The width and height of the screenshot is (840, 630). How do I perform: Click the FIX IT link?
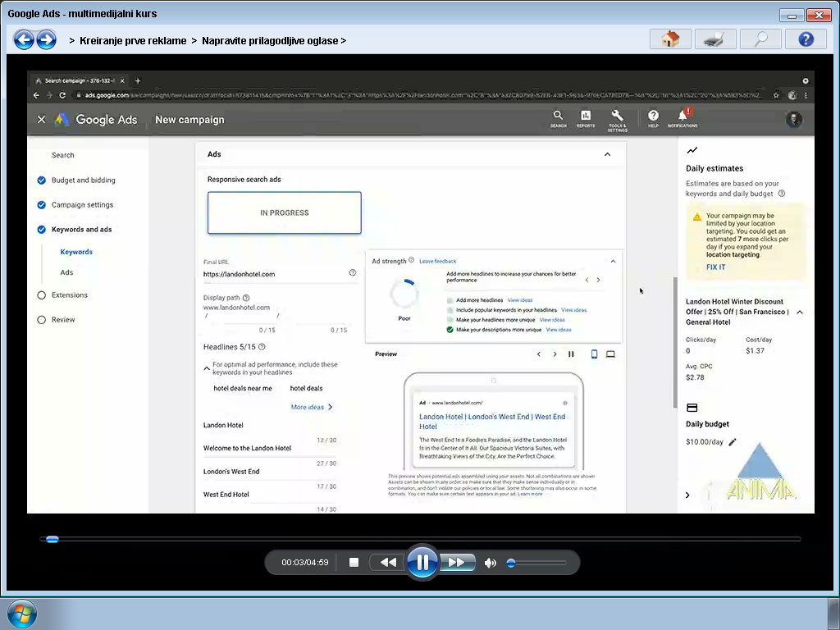coord(715,267)
